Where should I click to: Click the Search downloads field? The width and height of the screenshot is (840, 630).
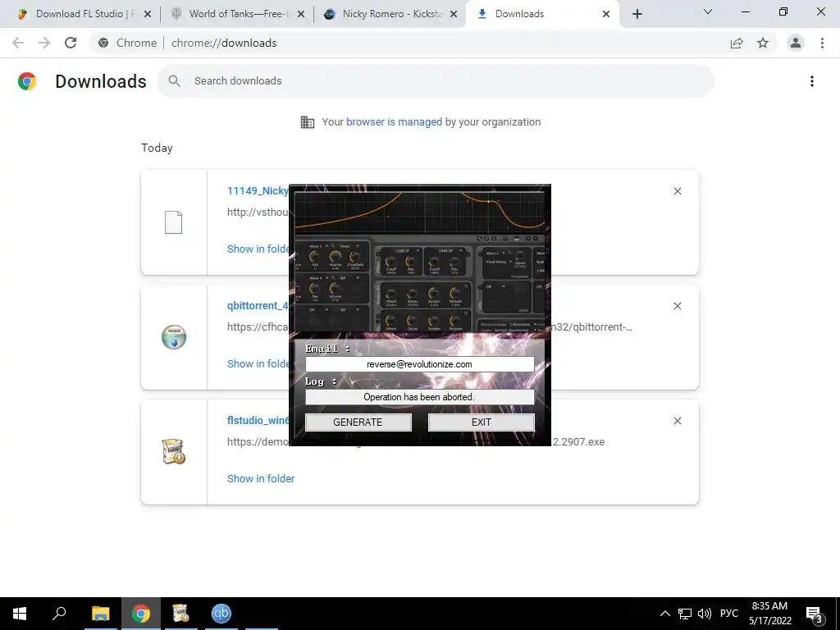tap(436, 81)
